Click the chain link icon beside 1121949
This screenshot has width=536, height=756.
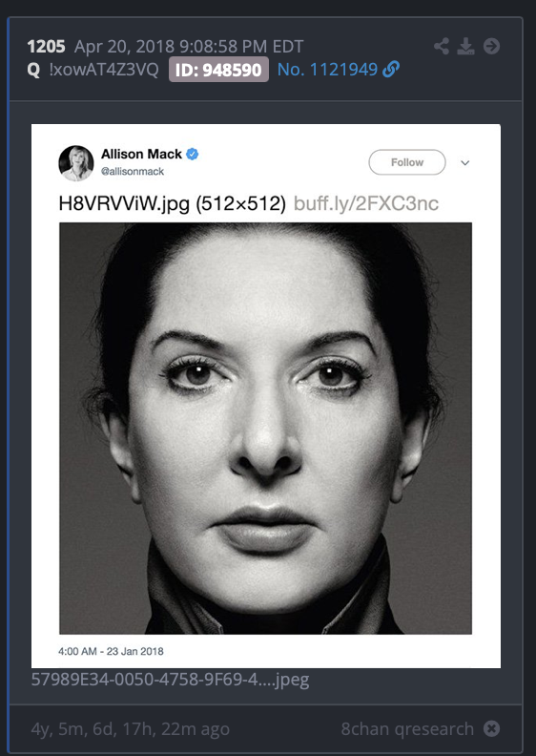tap(391, 70)
